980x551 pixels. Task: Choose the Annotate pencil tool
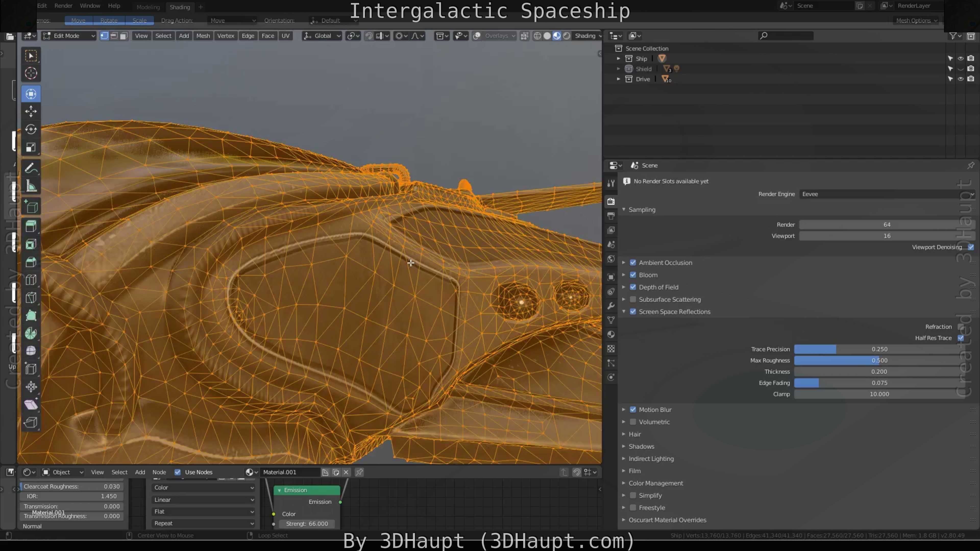(x=31, y=168)
